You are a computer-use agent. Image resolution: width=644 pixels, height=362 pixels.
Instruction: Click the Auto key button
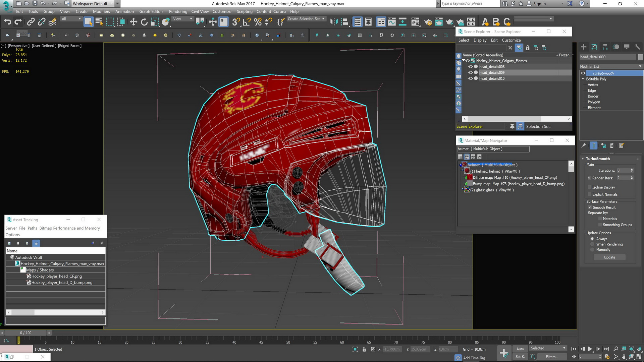pyautogui.click(x=520, y=349)
